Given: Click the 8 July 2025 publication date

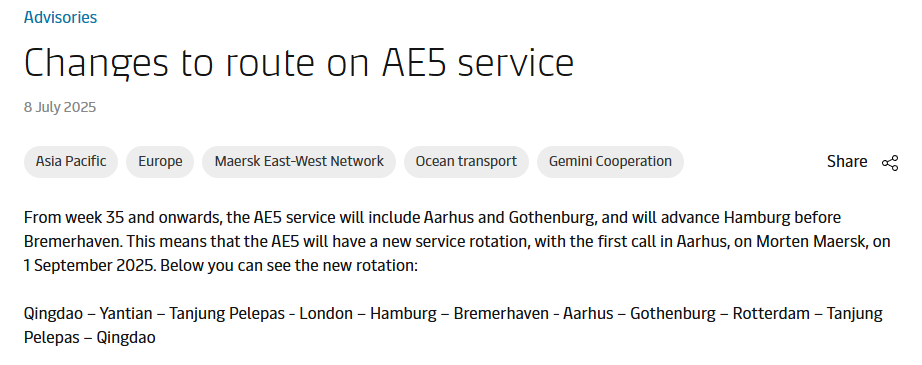Looking at the screenshot, I should [59, 108].
